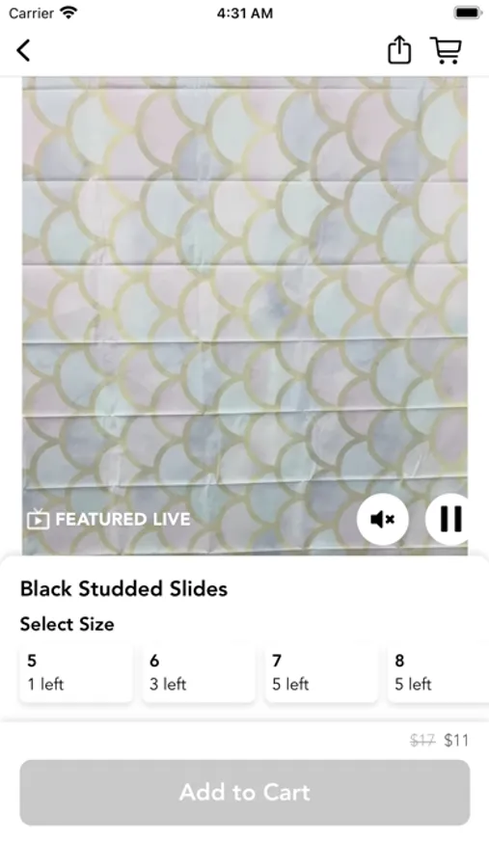Viewport: 489px width, 868px height.
Task: Tap the Wi-Fi status icon
Action: pyautogui.click(x=69, y=13)
